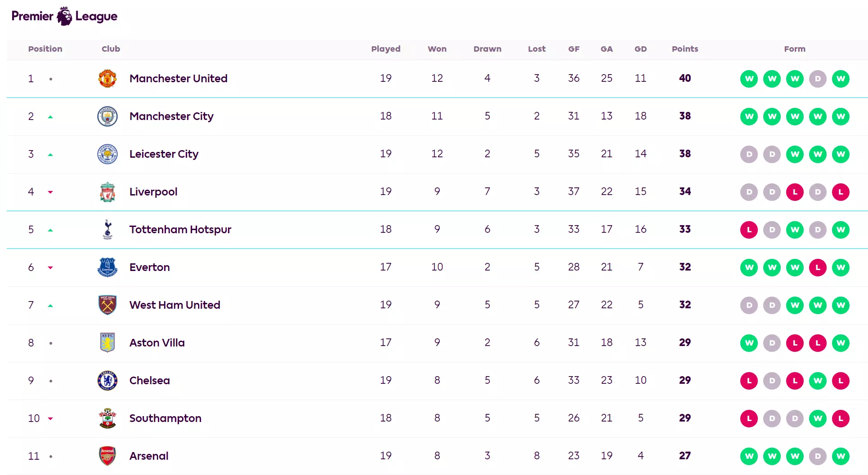The height and width of the screenshot is (475, 868).
Task: Click the Everton club crest
Action: click(x=107, y=267)
